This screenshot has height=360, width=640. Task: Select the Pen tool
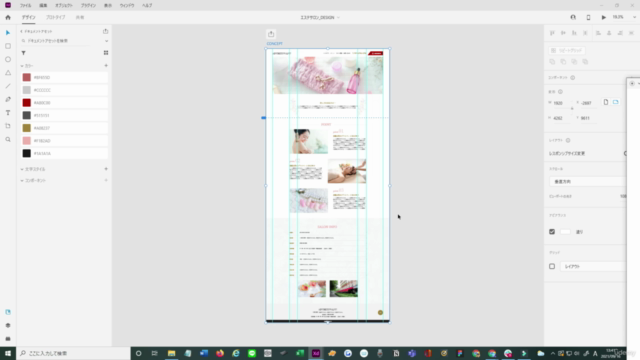tap(8, 99)
